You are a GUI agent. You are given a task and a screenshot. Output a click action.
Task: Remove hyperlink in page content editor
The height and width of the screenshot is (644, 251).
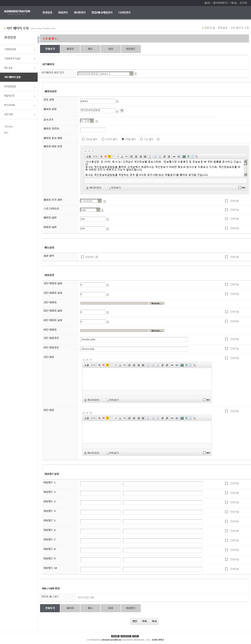pos(179,157)
